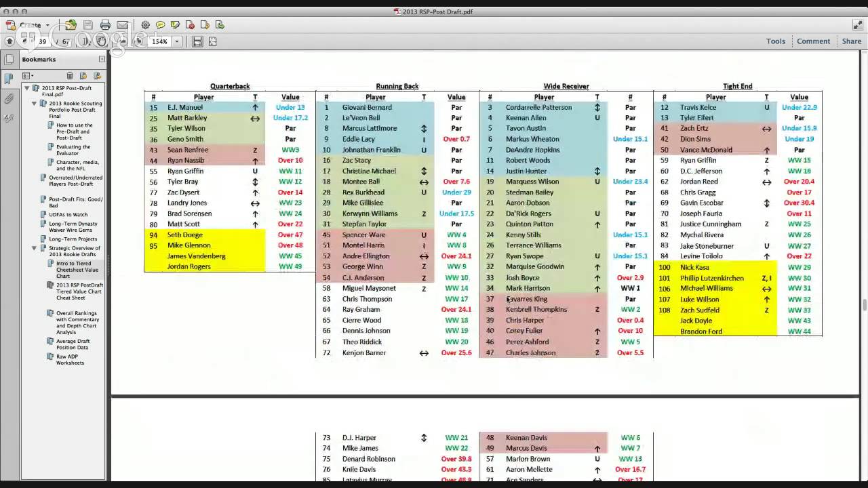Click the page number field showing 39
This screenshot has width=868, height=488.
[42, 41]
